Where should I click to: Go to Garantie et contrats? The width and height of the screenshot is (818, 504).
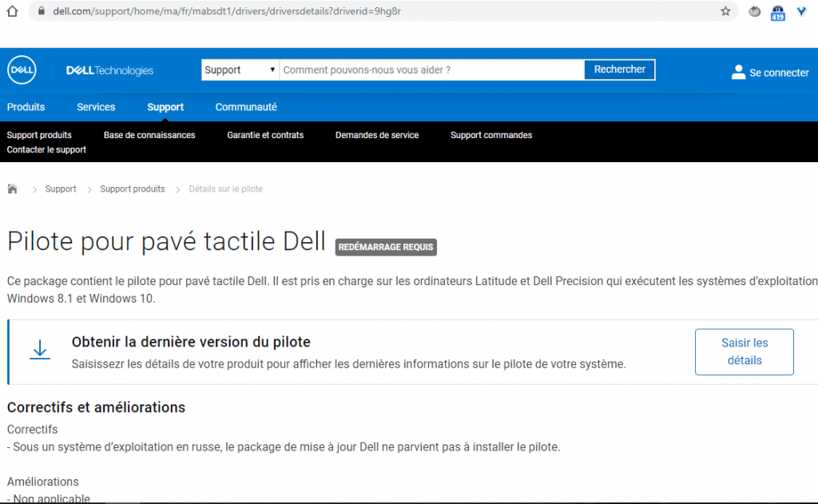265,135
